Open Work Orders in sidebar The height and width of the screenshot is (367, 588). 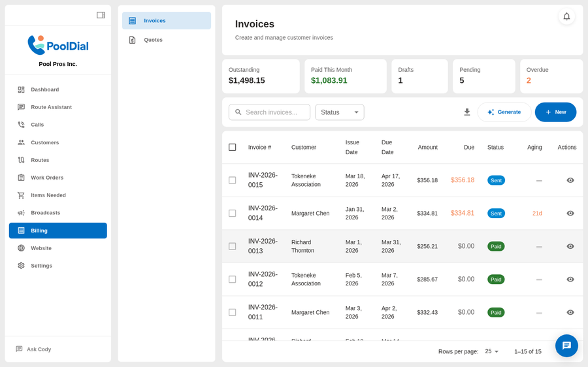pos(47,178)
